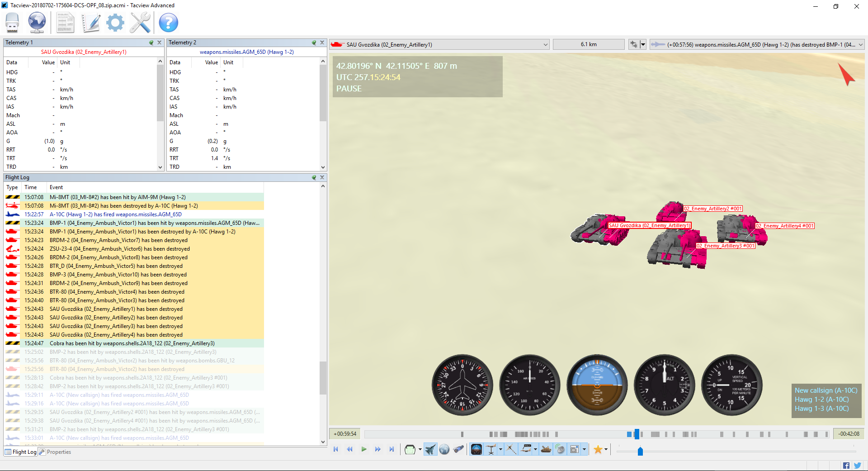
Task: Click the cockpit view icon
Action: click(x=410, y=449)
